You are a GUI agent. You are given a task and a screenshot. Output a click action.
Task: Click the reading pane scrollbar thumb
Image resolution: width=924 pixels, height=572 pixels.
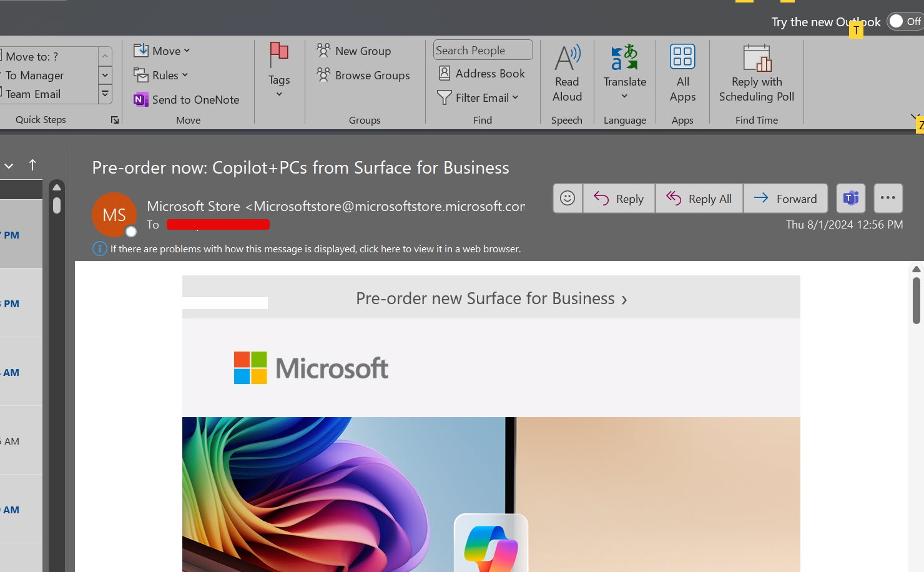[x=917, y=300]
